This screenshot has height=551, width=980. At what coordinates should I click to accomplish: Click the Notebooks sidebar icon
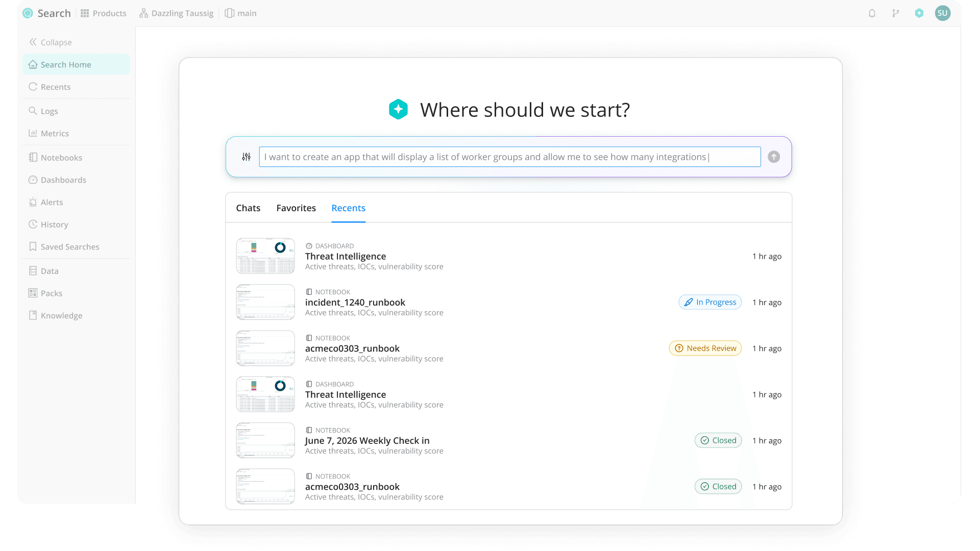[33, 158]
